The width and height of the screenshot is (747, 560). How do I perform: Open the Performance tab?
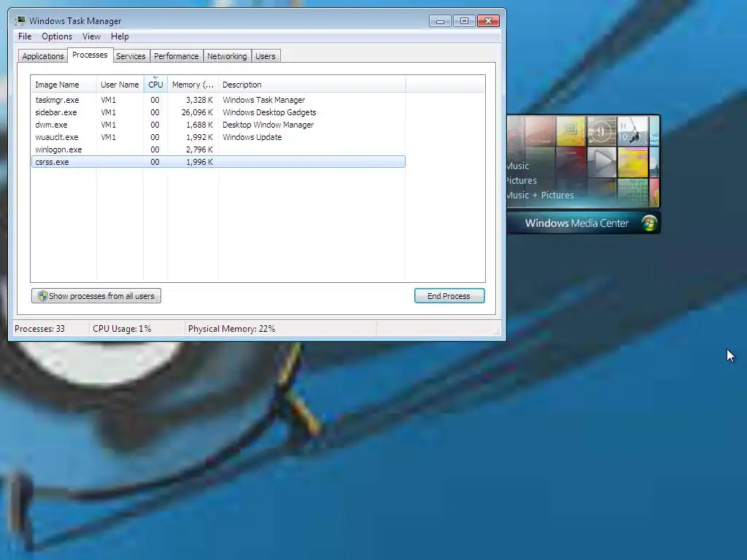tap(176, 56)
